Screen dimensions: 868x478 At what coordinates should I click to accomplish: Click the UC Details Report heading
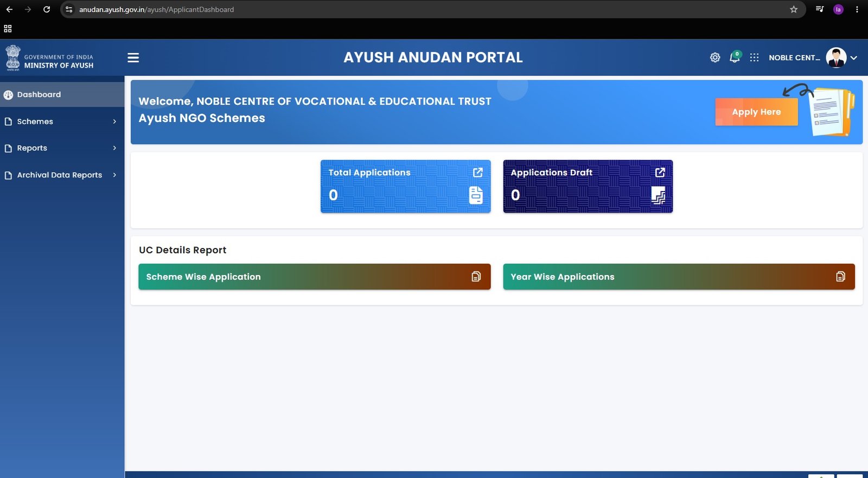click(x=182, y=250)
